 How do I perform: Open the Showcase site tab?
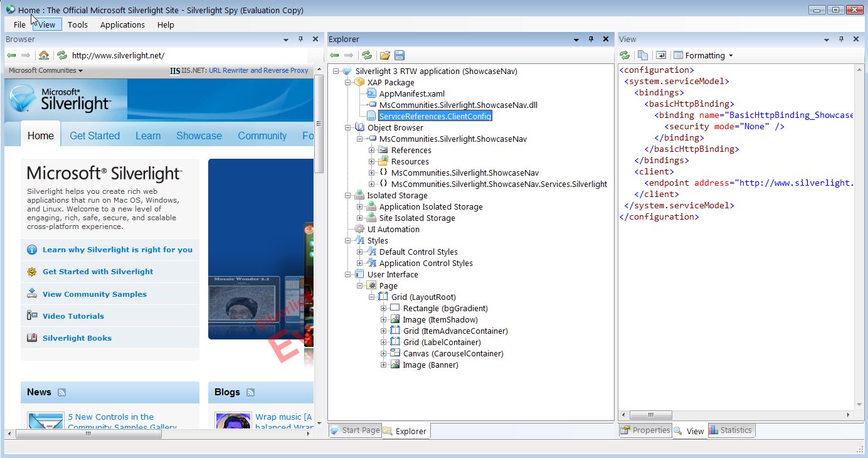pos(199,136)
